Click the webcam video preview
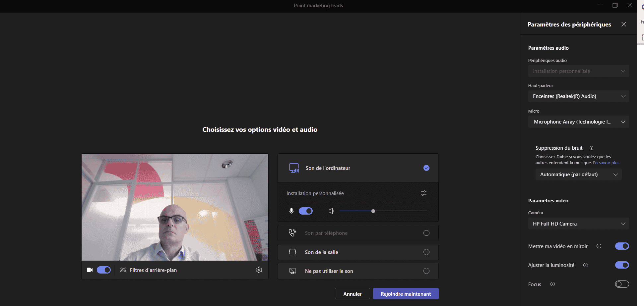This screenshot has height=306, width=644. point(175,207)
